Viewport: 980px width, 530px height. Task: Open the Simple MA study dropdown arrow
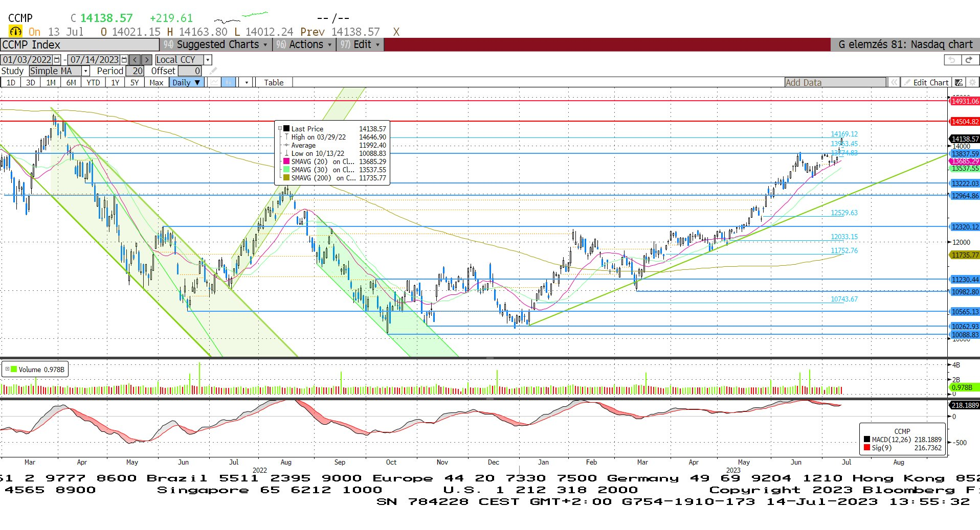click(86, 71)
